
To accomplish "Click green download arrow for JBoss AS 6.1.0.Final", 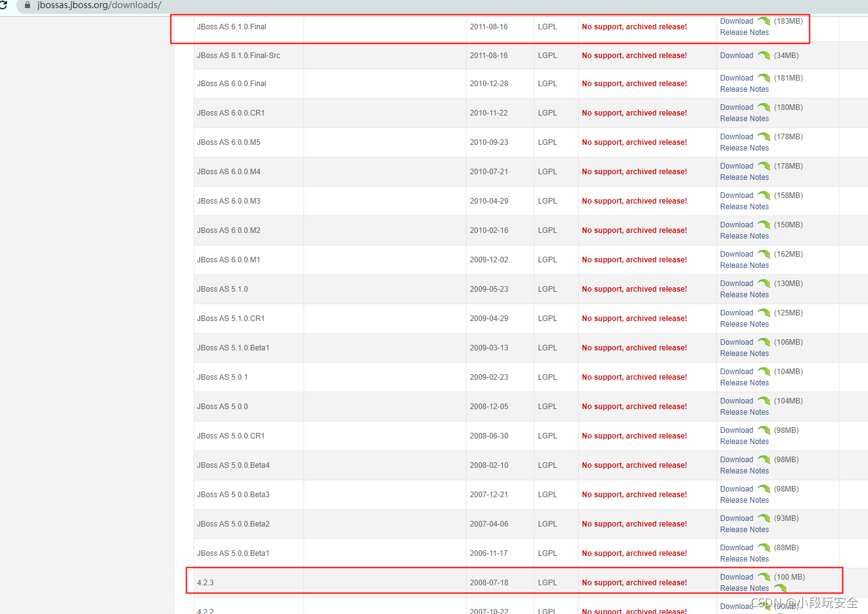I will [764, 21].
